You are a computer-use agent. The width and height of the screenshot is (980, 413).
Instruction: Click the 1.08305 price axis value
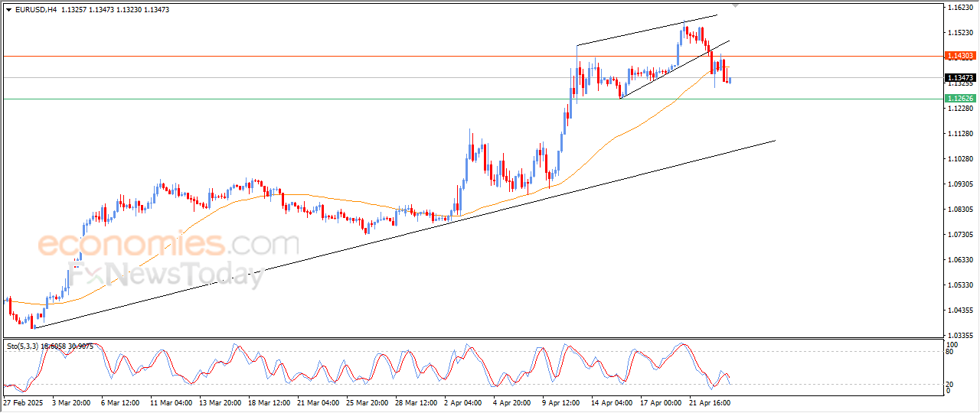[x=959, y=210]
